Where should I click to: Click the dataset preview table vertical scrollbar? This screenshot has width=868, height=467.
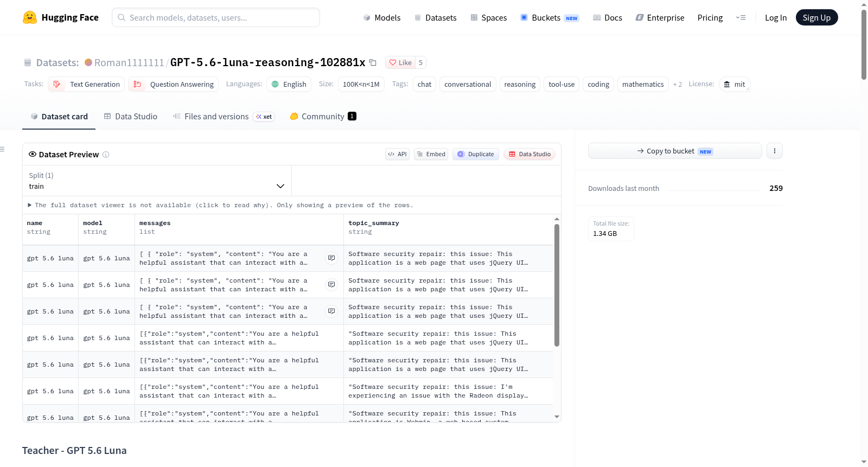click(557, 285)
